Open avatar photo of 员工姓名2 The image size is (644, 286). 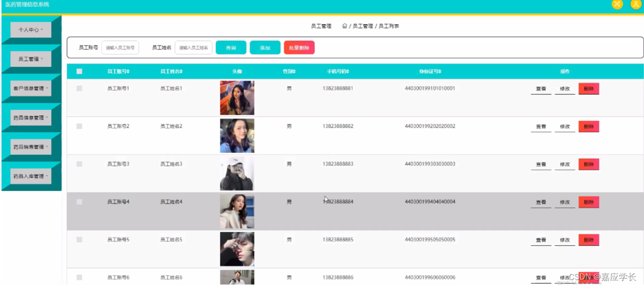[x=237, y=135]
